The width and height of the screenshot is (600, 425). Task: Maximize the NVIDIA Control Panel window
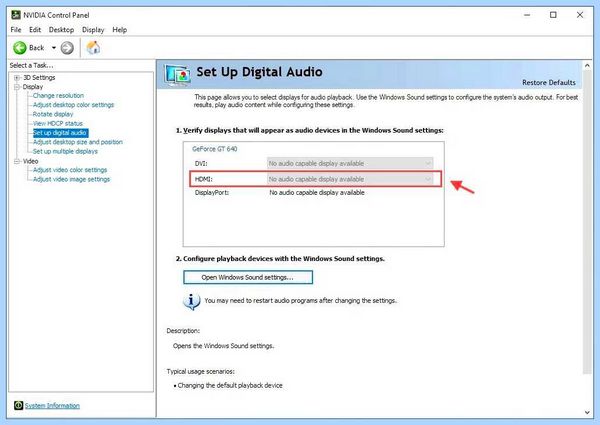click(x=553, y=15)
